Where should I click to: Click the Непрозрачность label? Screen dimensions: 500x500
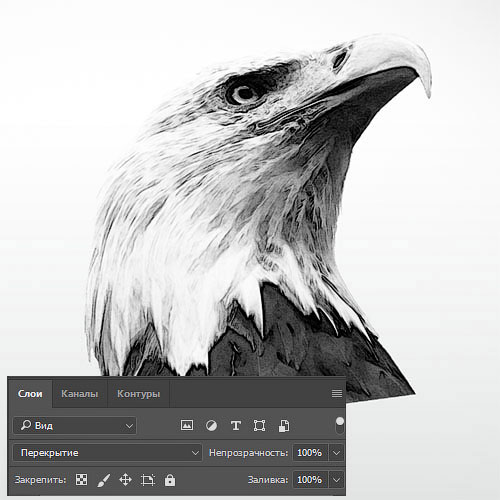[x=248, y=453]
